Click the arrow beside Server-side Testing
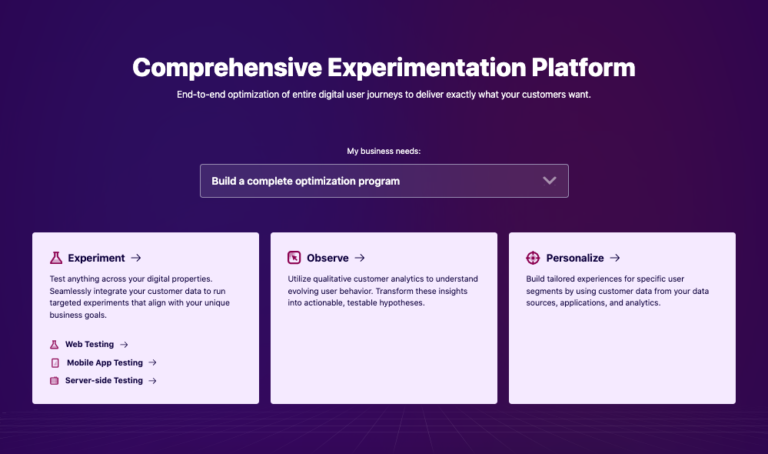The width and height of the screenshot is (768, 454). [152, 381]
